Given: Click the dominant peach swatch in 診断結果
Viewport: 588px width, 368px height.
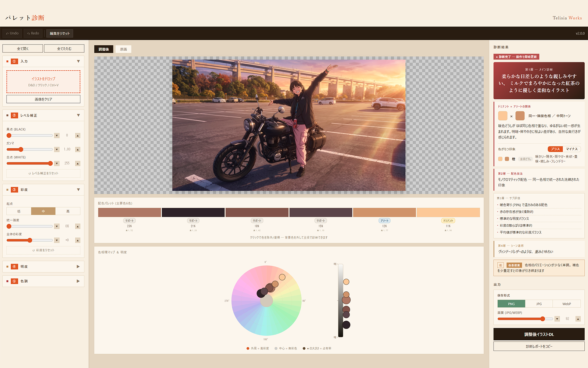Looking at the screenshot, I should pos(503,116).
